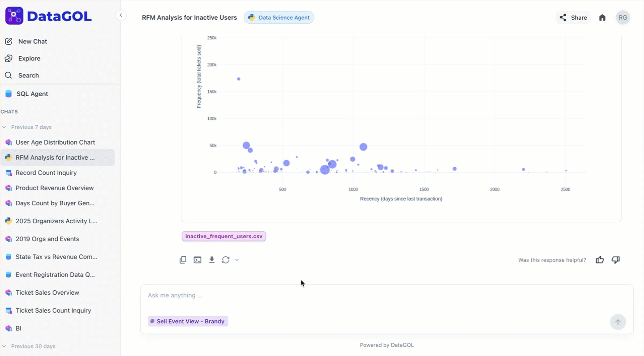Open the User Age Distribution Chart chat
644x356 pixels.
(55, 142)
